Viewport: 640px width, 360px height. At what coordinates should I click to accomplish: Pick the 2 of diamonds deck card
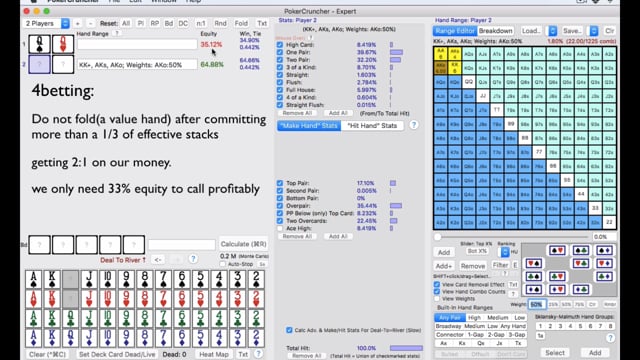coord(256,338)
